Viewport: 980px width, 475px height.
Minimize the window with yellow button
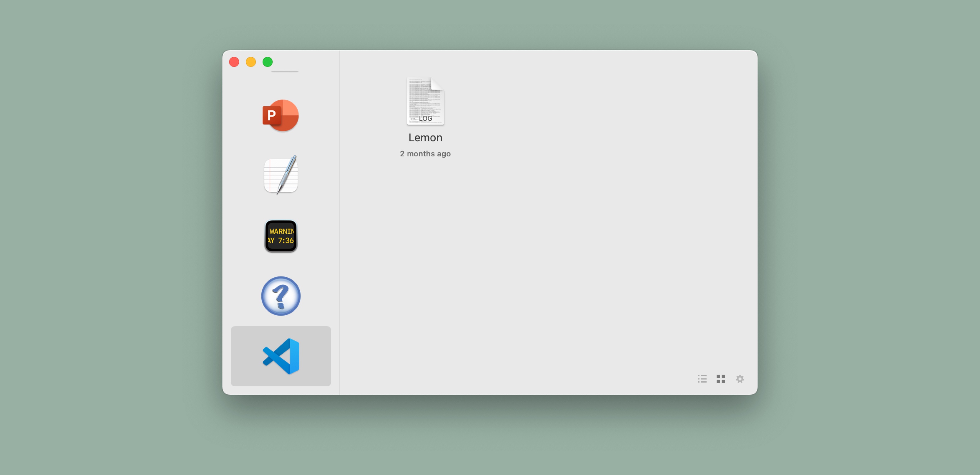[x=251, y=62]
